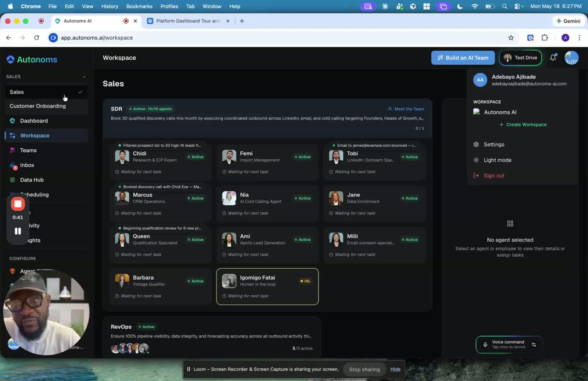Click the sign out arrow icon
This screenshot has width=588, height=381.
pos(476,176)
